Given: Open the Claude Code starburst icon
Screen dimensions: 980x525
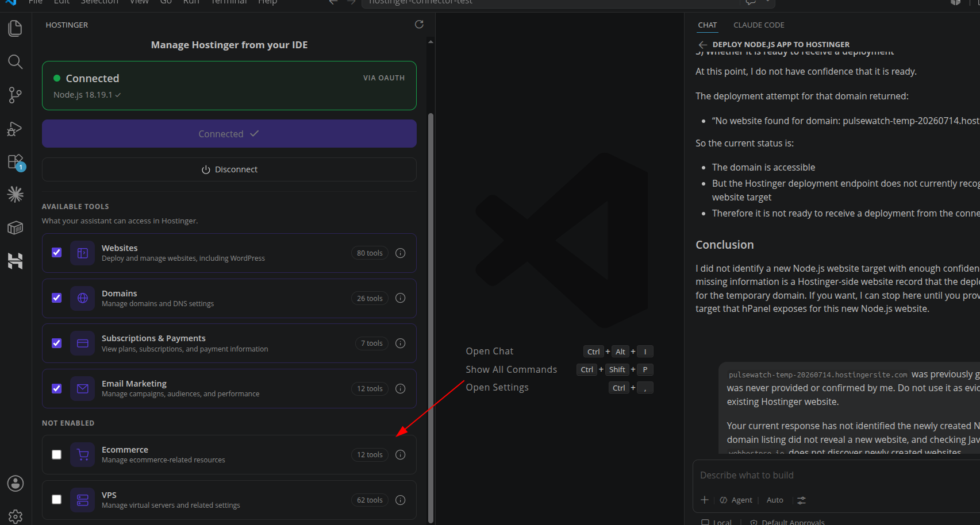Looking at the screenshot, I should pos(16,194).
